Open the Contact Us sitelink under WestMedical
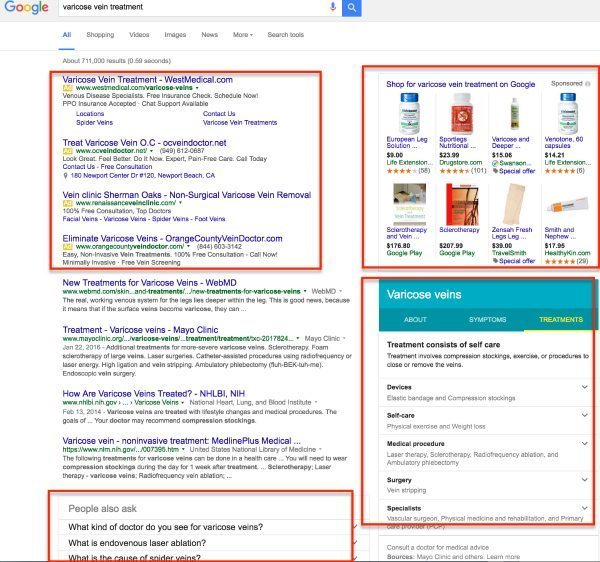The image size is (600, 562). pyautogui.click(x=219, y=114)
